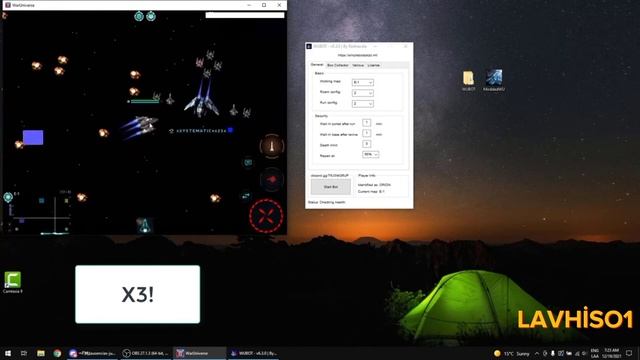Click the ship icon at bottom center
This screenshot has width=640, height=360.
[144, 225]
